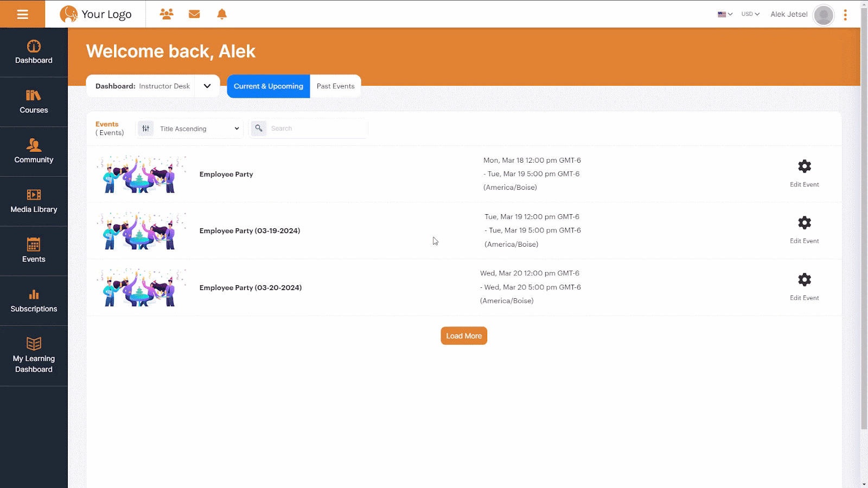This screenshot has height=488, width=868.
Task: Open the hamburger menu
Action: [x=22, y=14]
